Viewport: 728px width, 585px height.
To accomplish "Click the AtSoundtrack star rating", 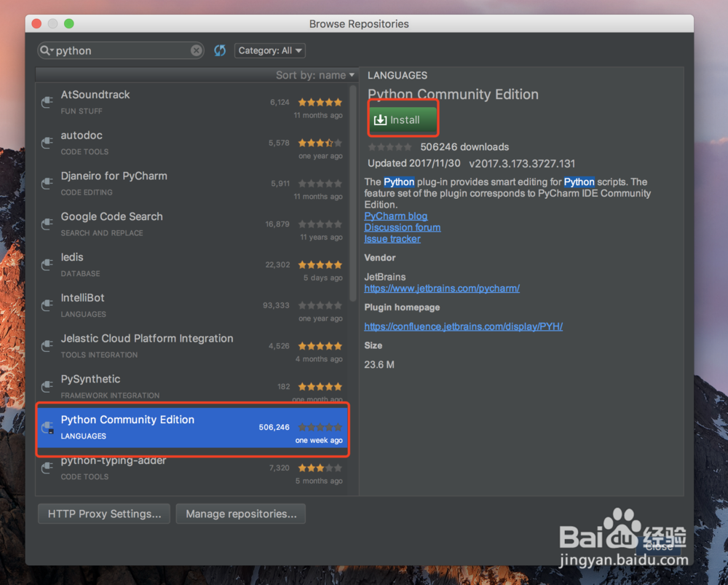I will (x=320, y=102).
